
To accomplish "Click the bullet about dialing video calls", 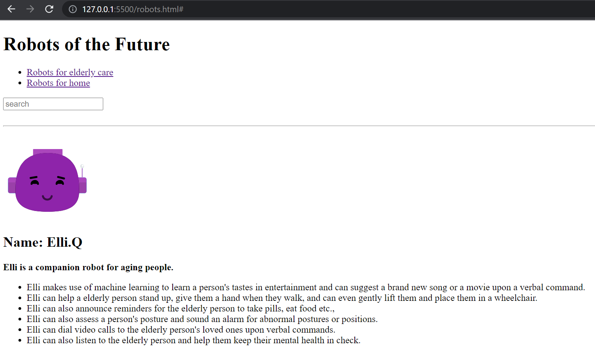I will point(181,329).
